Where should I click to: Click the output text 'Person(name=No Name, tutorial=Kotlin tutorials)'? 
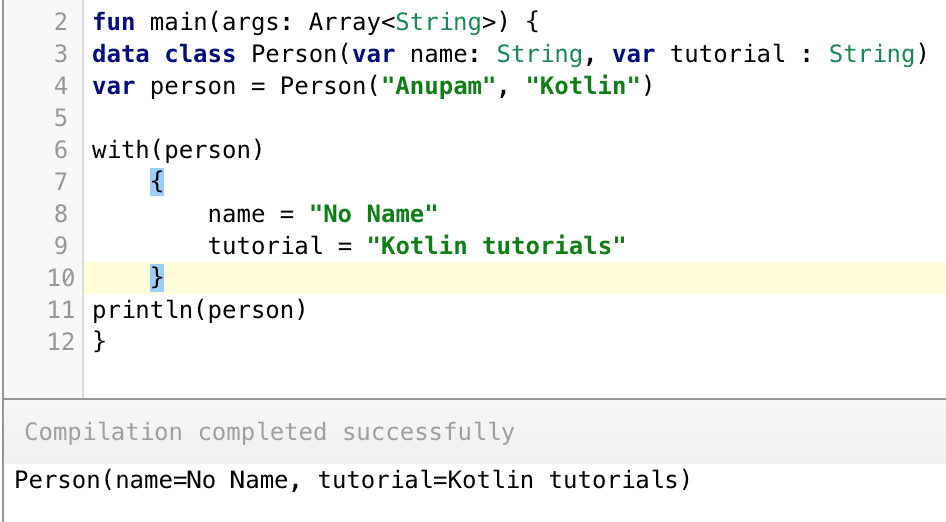tap(352, 480)
